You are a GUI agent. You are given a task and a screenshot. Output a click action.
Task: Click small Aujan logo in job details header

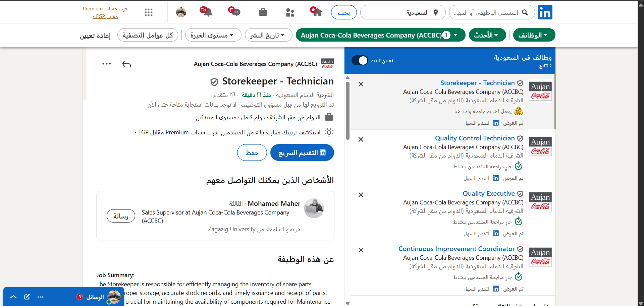tap(327, 64)
